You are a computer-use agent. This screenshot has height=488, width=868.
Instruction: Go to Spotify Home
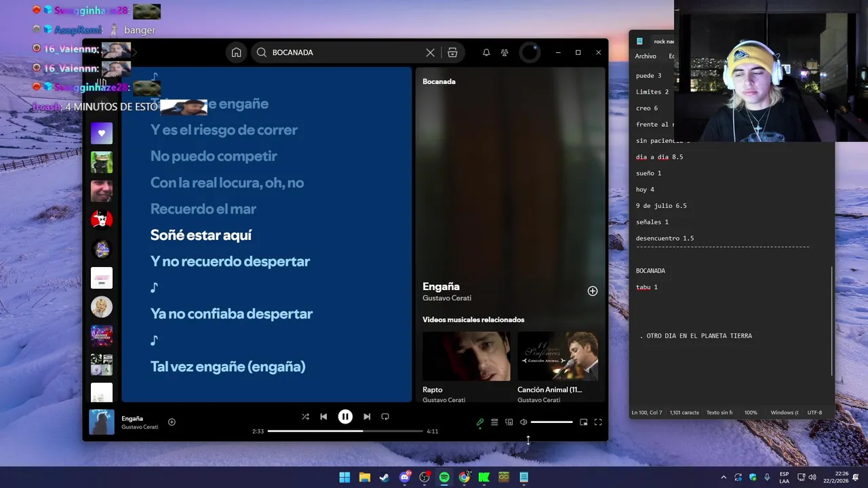pos(236,52)
